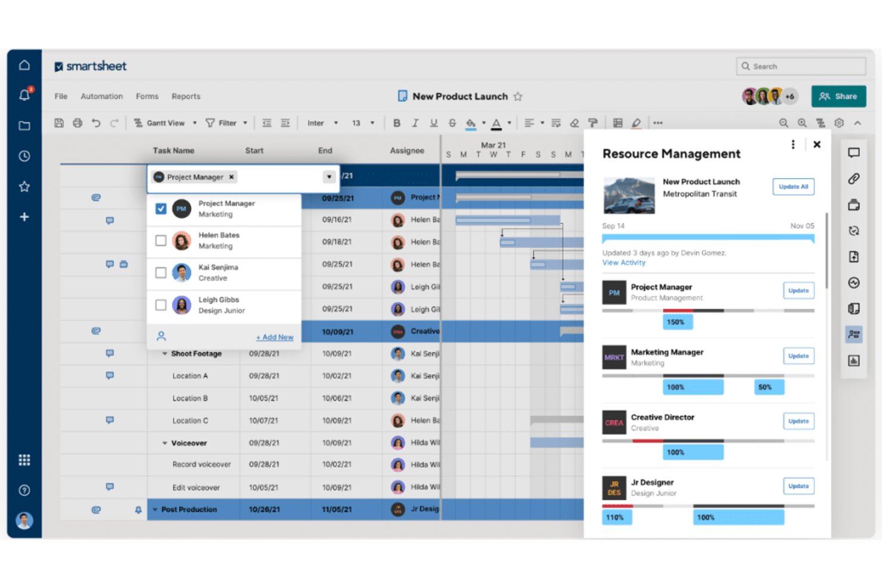Toggle Italic formatting
This screenshot has height=588, width=882.
(415, 123)
